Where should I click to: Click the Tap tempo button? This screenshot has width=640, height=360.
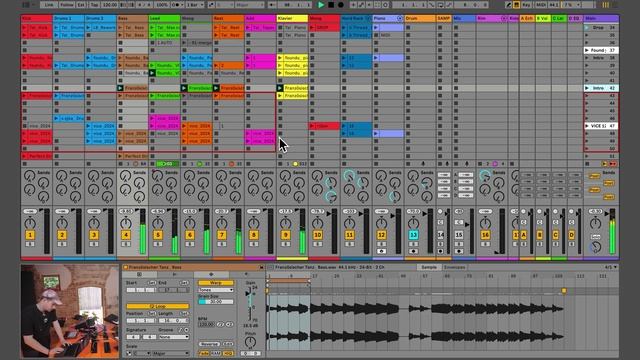click(94, 5)
